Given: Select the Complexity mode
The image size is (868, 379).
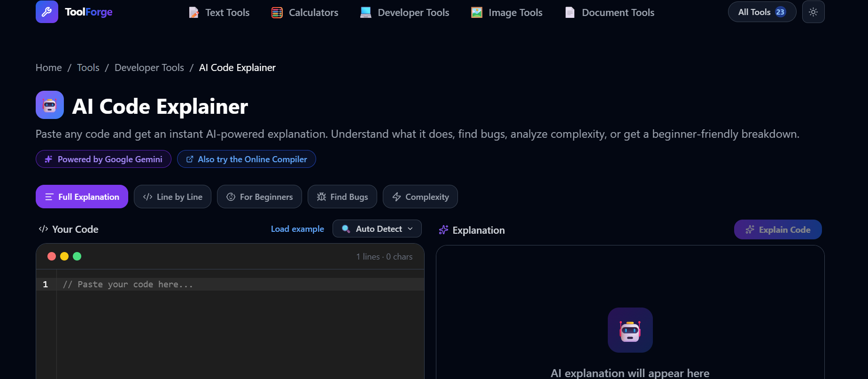Looking at the screenshot, I should tap(420, 197).
